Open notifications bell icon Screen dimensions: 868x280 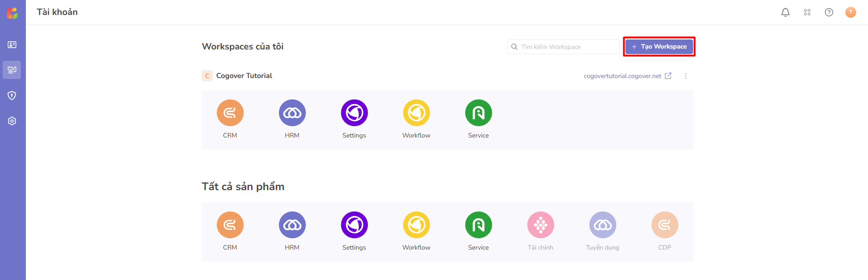tap(786, 12)
